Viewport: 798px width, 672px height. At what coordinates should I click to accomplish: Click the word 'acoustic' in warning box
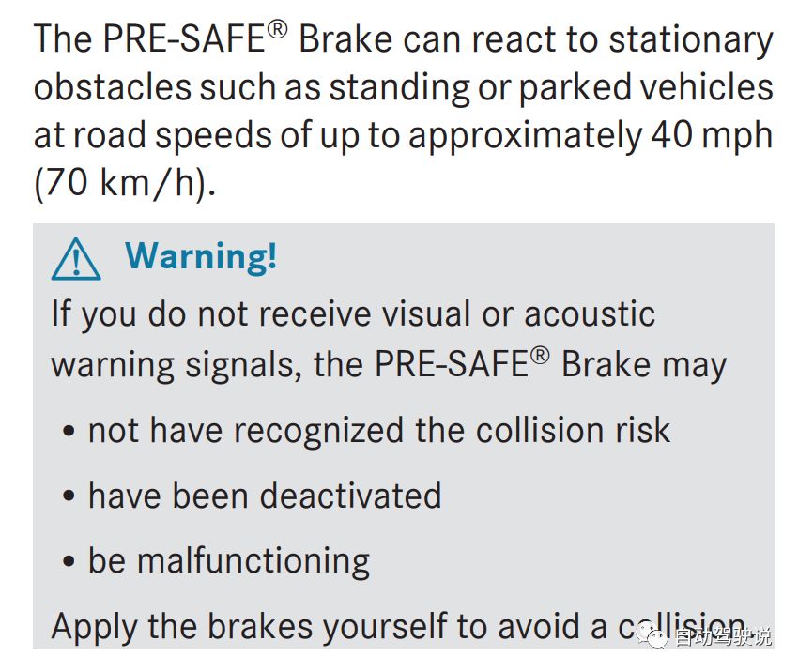(x=590, y=313)
